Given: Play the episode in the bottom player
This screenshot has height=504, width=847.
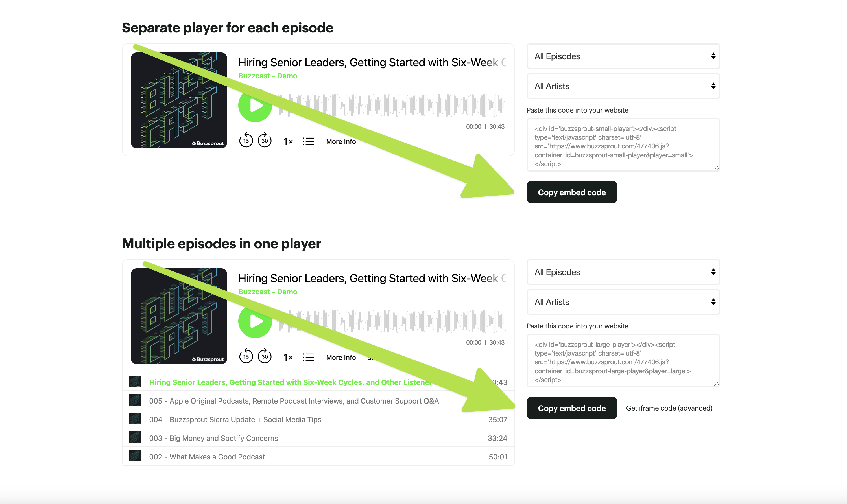Looking at the screenshot, I should tap(255, 321).
